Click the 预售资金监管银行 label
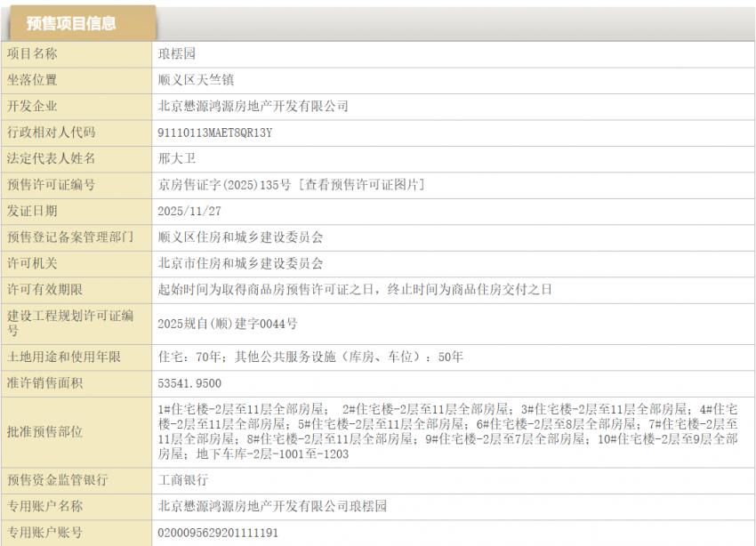 pos(58,480)
